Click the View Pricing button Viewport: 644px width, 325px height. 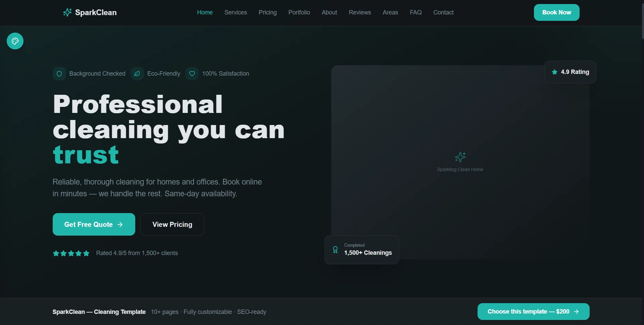click(x=172, y=224)
